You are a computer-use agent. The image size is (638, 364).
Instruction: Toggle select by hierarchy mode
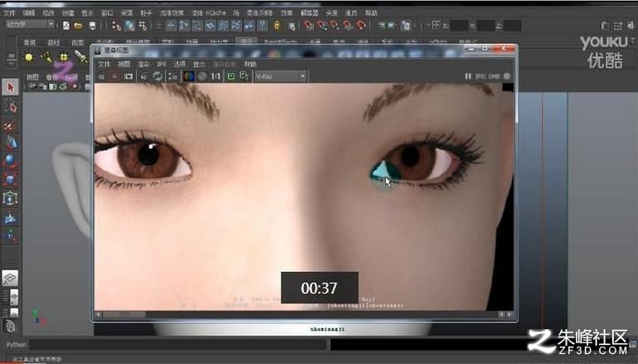click(x=116, y=26)
